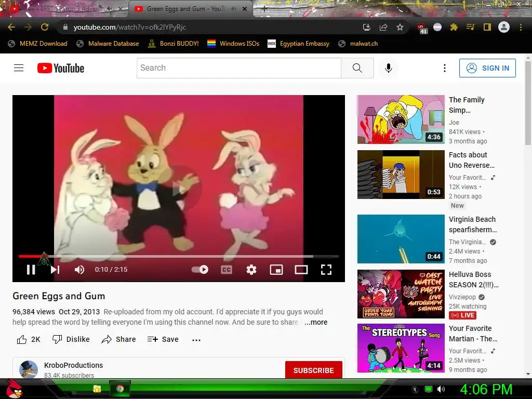Image resolution: width=532 pixels, height=399 pixels.
Task: Go to YouTube home via logo
Action: 61,68
